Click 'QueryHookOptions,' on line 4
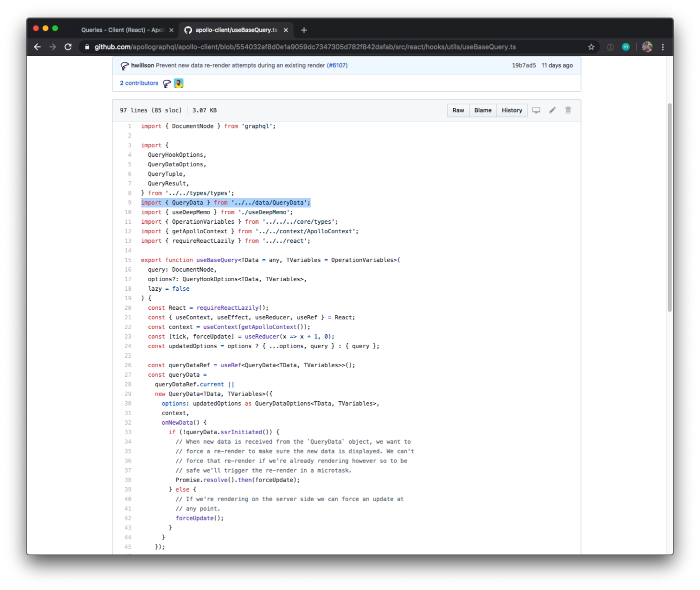The height and width of the screenshot is (590, 700). point(177,155)
